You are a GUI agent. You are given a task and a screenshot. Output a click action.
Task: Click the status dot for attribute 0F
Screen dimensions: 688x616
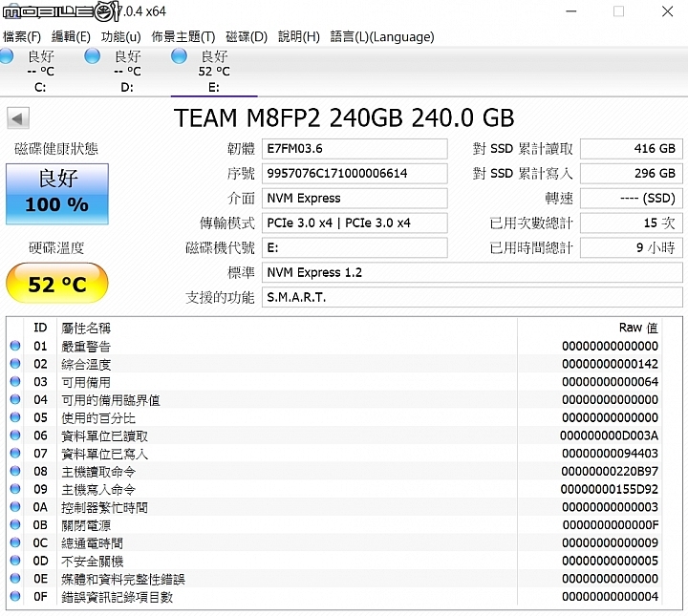pyautogui.click(x=15, y=596)
